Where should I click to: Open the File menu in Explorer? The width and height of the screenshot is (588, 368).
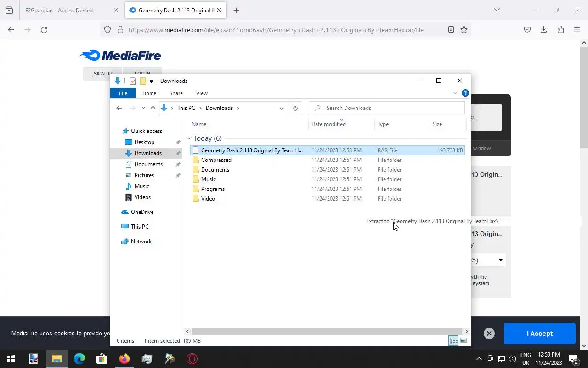click(x=123, y=93)
